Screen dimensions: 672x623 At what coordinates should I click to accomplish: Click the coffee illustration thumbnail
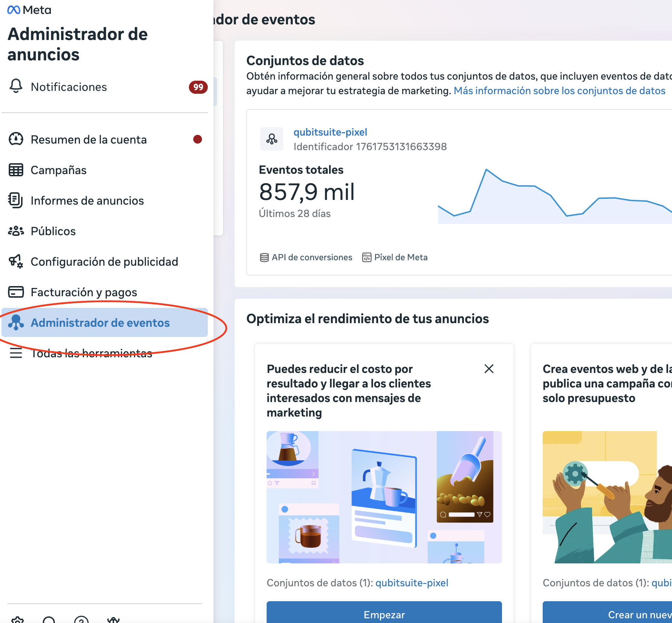(384, 497)
